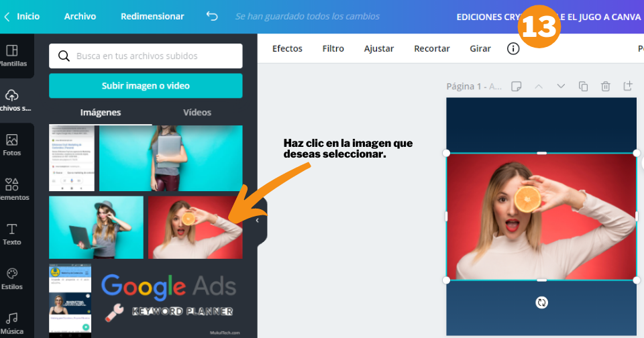
Task: Click the undo arrow icon
Action: click(x=212, y=16)
